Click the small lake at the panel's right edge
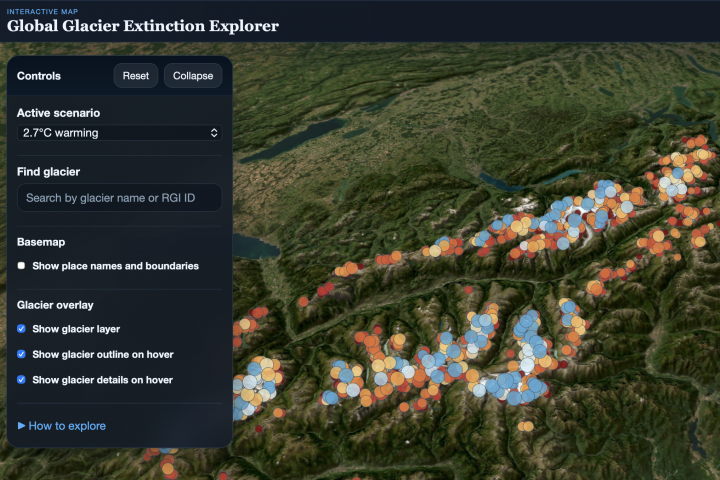Screen dimensions: 720x480 (255, 246)
